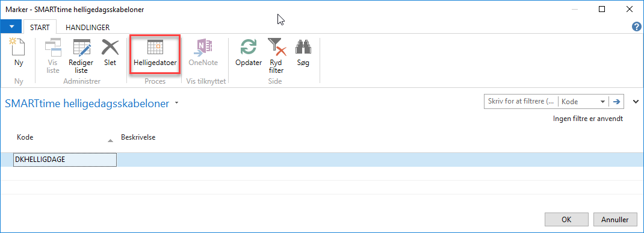Click the Annuller button
This screenshot has height=233, width=644.
click(x=615, y=219)
